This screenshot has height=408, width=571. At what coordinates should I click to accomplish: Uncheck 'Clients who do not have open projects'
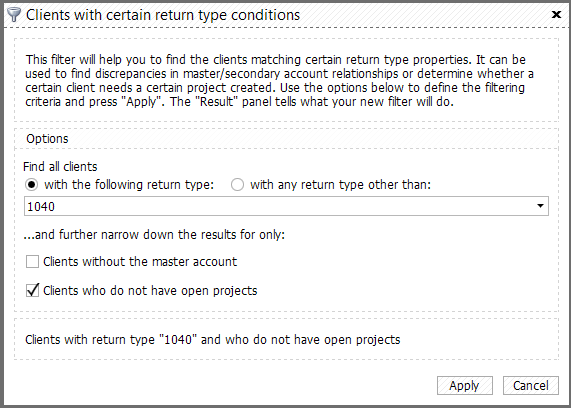pos(32,290)
